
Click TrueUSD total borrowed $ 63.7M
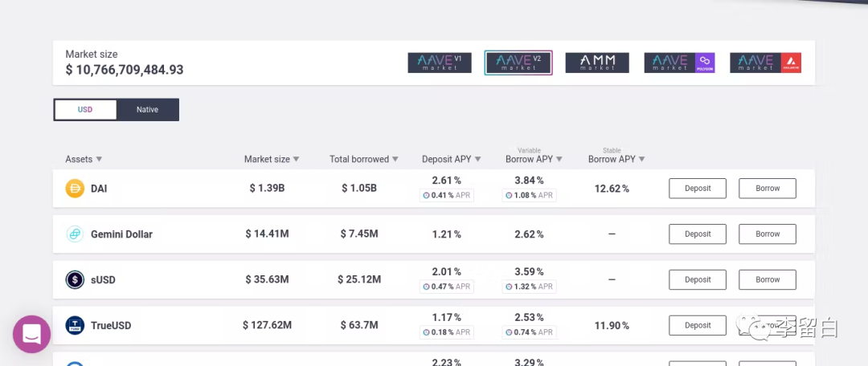359,326
